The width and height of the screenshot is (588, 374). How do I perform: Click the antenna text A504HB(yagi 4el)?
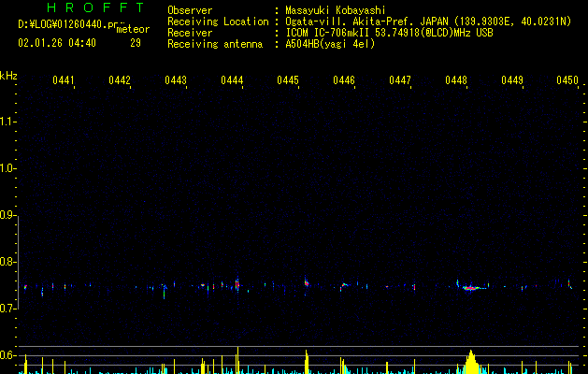(x=330, y=44)
